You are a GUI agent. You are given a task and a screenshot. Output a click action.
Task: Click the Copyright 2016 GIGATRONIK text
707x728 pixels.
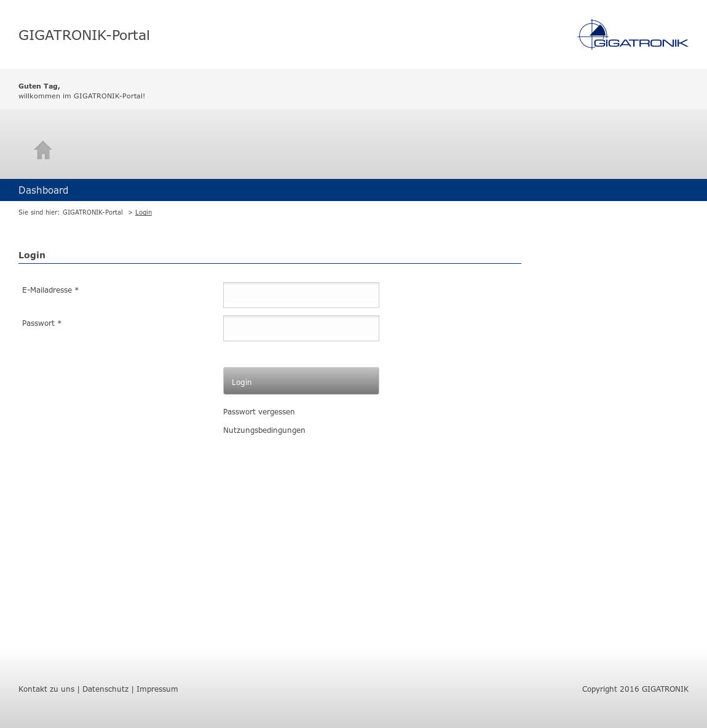[x=635, y=689]
